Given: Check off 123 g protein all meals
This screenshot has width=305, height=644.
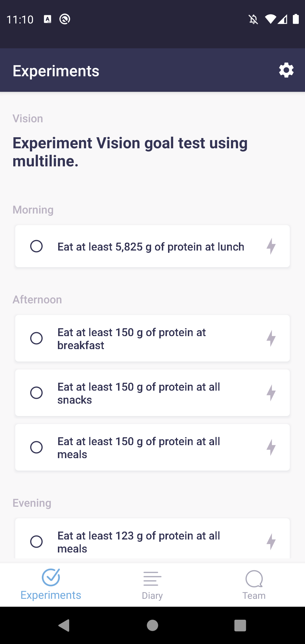Looking at the screenshot, I should pyautogui.click(x=36, y=541).
